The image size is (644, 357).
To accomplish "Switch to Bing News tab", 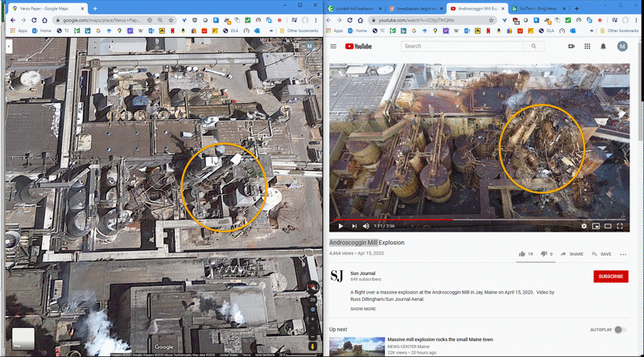I will click(x=539, y=8).
